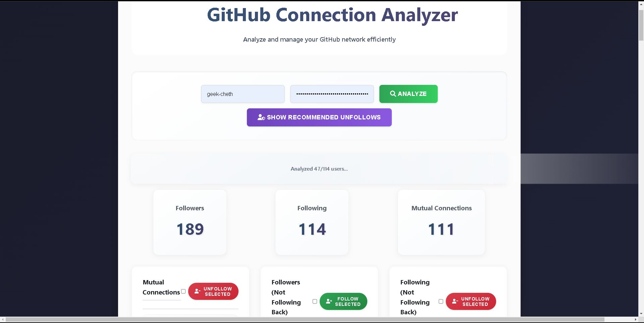Click the GitHub Connection Analyzer heading
This screenshot has width=644, height=323.
pyautogui.click(x=332, y=15)
